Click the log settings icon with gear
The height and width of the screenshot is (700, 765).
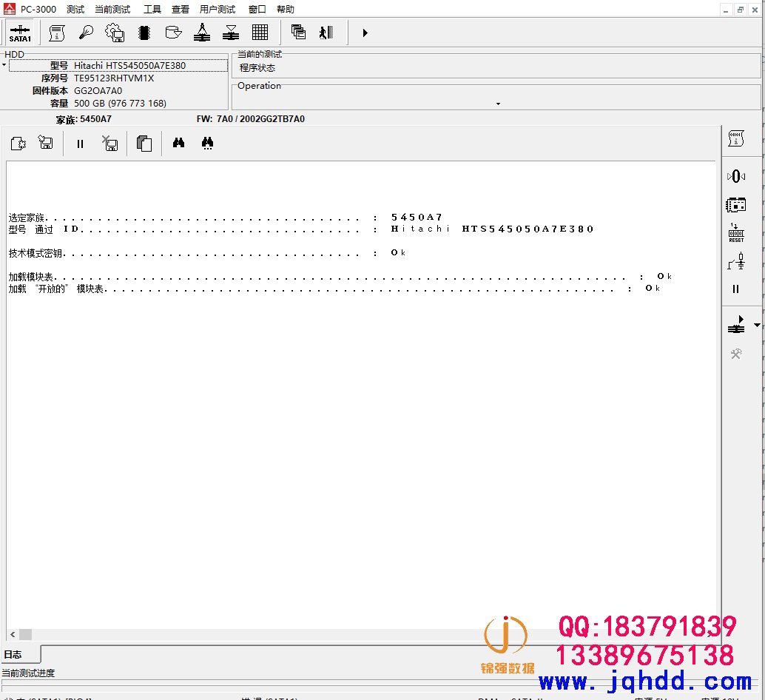pyautogui.click(x=18, y=144)
